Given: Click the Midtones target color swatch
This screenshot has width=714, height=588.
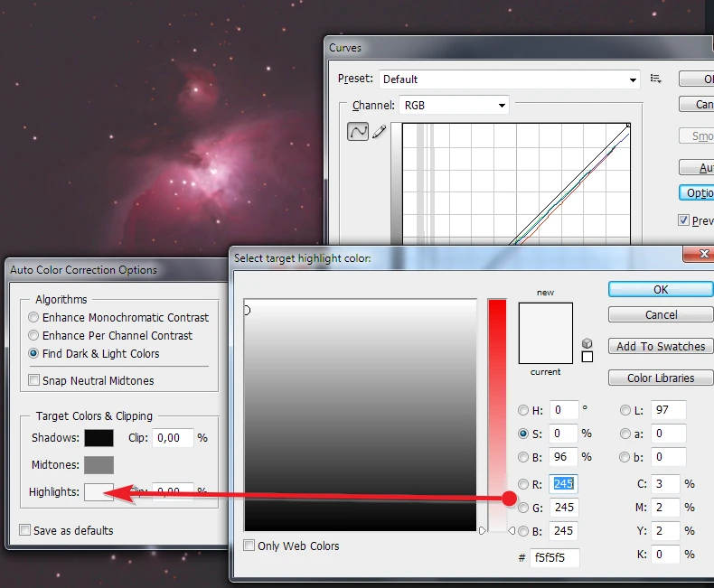Looking at the screenshot, I should 99,465.
